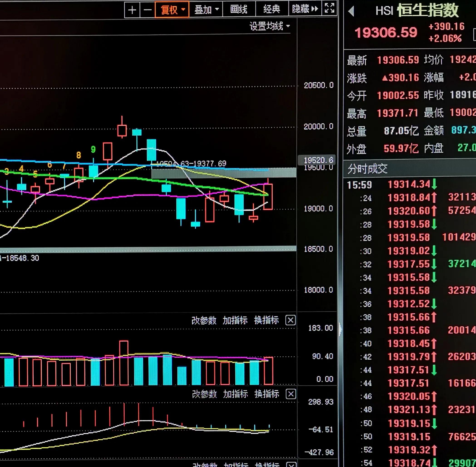The width and height of the screenshot is (476, 467).
Task: Zoom in chart with plus button
Action: [x=132, y=10]
